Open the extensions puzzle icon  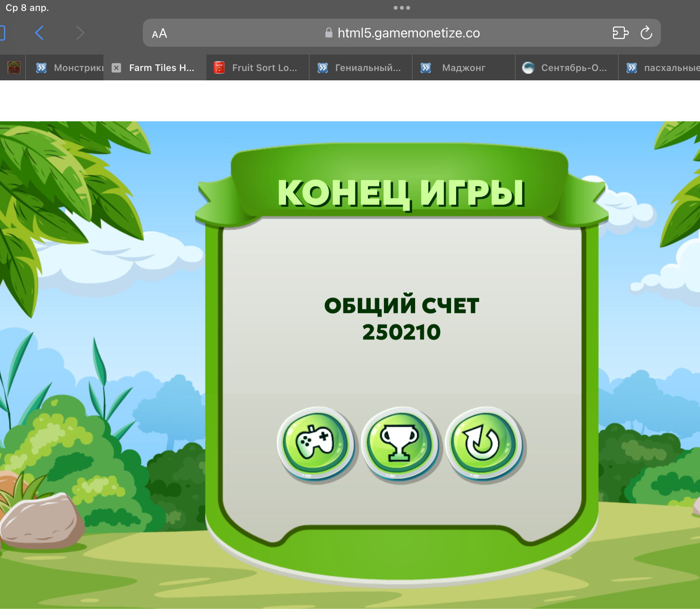point(620,33)
